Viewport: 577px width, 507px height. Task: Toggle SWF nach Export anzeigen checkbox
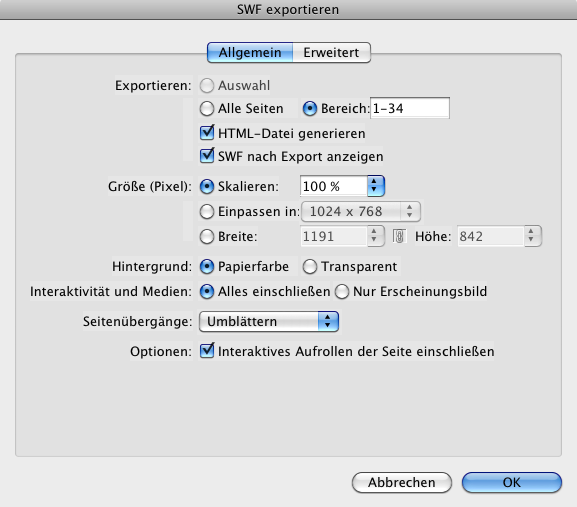207,156
